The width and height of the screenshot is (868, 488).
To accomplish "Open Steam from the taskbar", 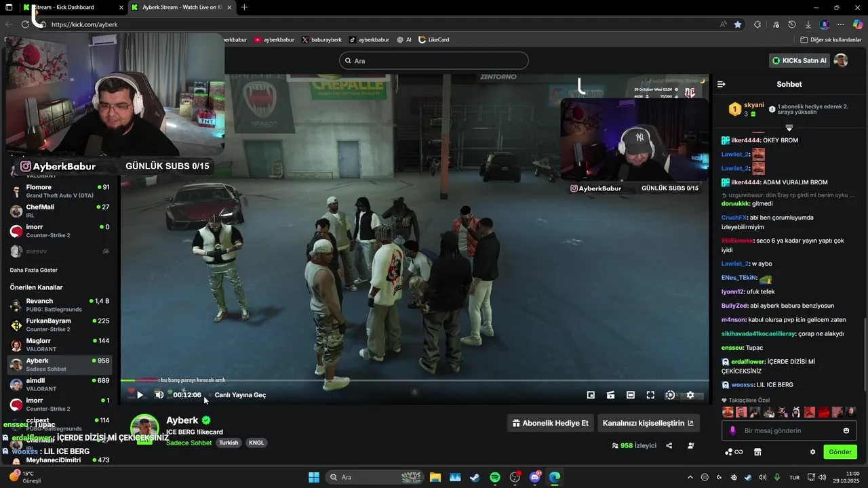I will (475, 477).
